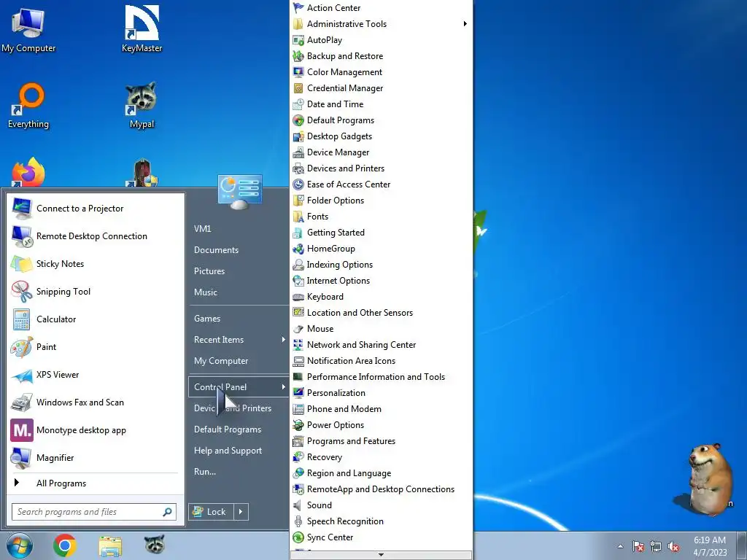
Task: Open Music from Start menu
Action: pos(239,292)
